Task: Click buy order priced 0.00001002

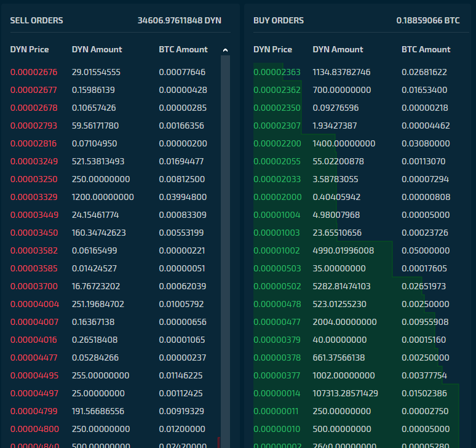Action: (357, 250)
